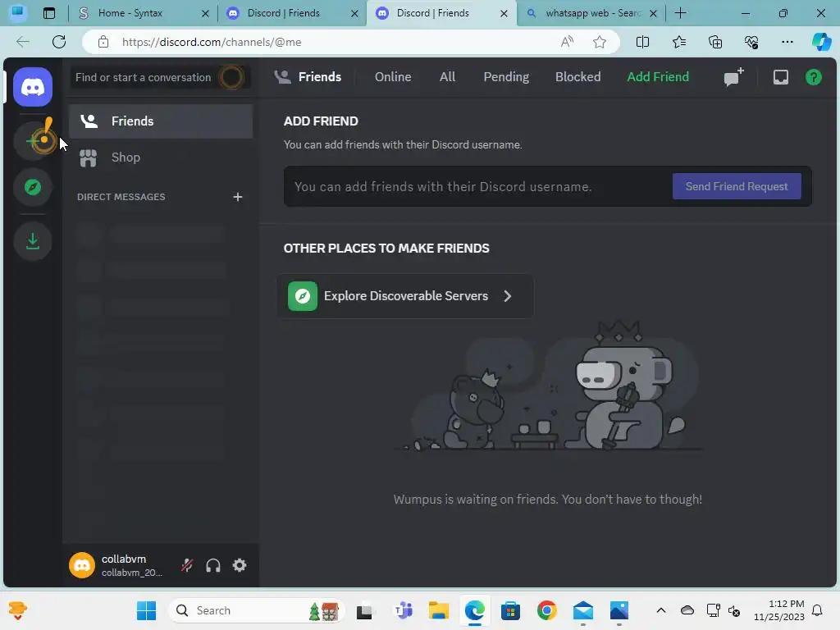Show hidden system tray icons
This screenshot has height=630, width=840.
click(661, 610)
